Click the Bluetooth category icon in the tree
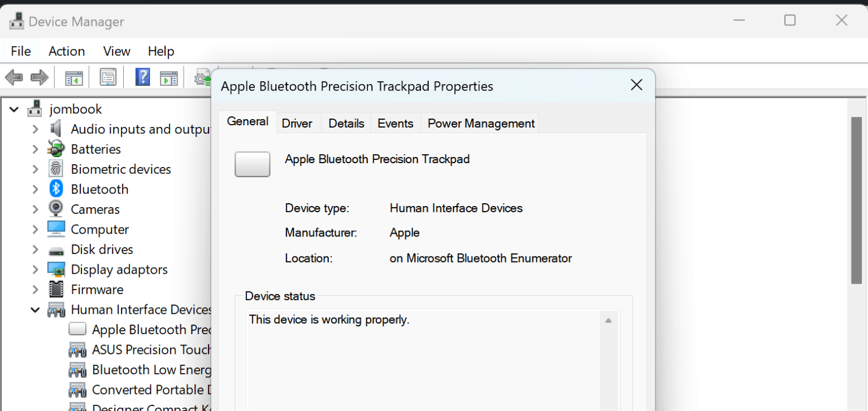Viewport: 868px width, 411px height. click(55, 189)
